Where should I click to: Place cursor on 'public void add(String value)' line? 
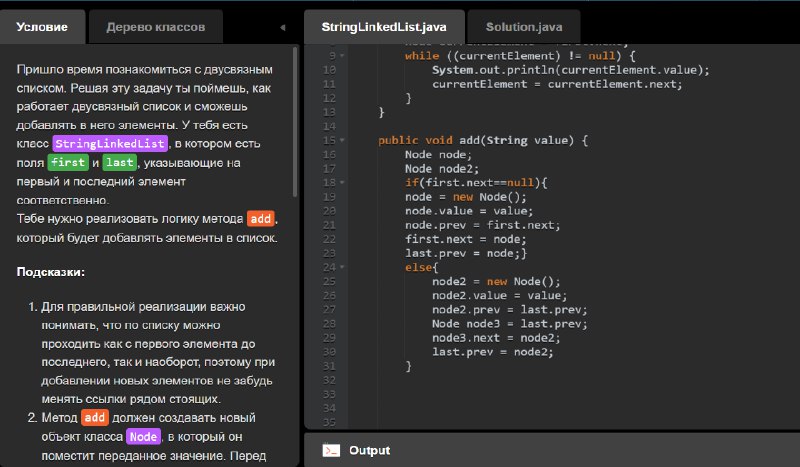(x=483, y=140)
